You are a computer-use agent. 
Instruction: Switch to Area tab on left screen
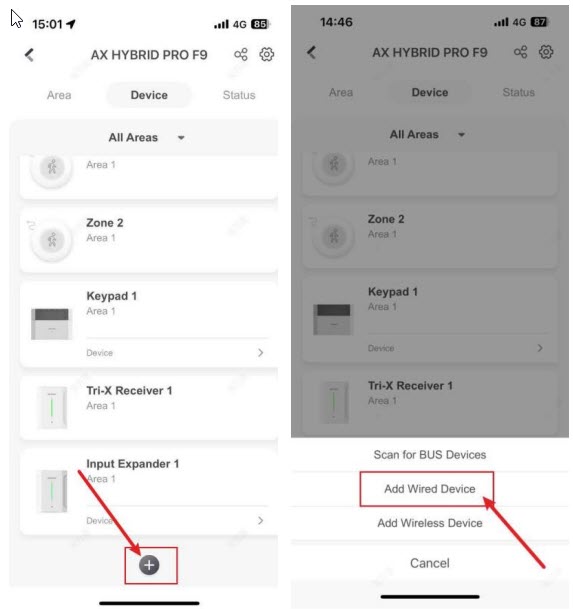tap(59, 95)
